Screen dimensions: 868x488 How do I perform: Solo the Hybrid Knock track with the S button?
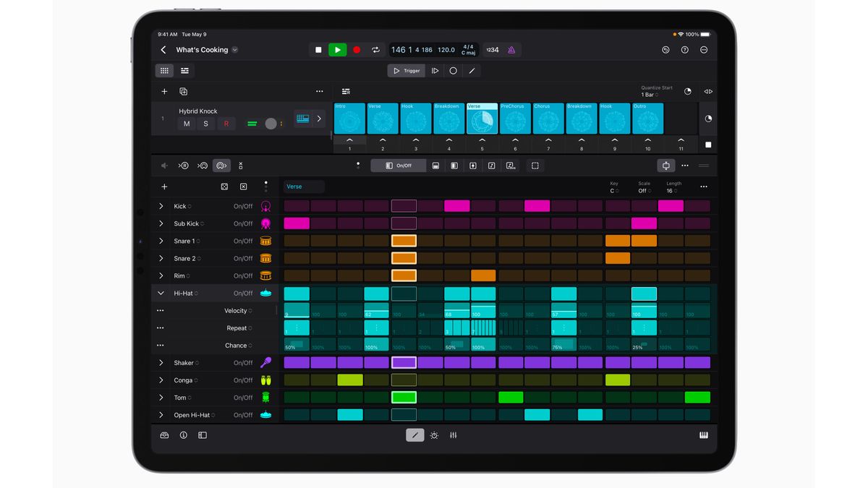pyautogui.click(x=206, y=124)
